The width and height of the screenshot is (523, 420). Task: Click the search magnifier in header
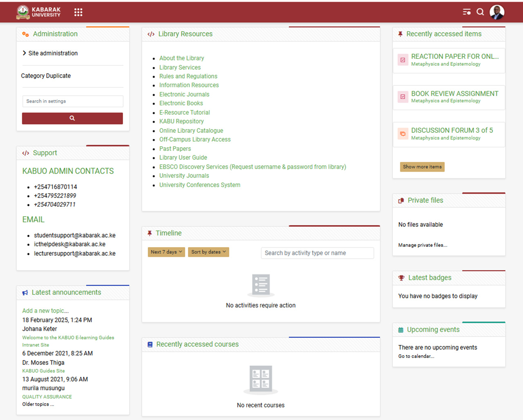[481, 12]
